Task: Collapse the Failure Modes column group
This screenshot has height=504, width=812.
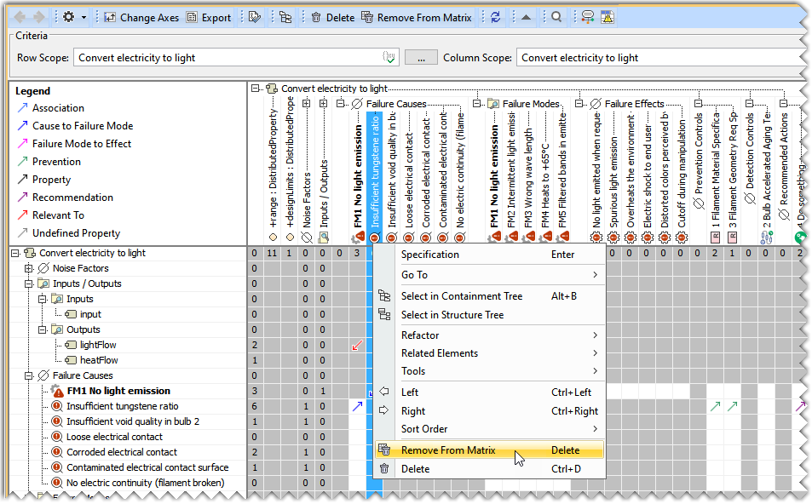Action: click(x=476, y=104)
